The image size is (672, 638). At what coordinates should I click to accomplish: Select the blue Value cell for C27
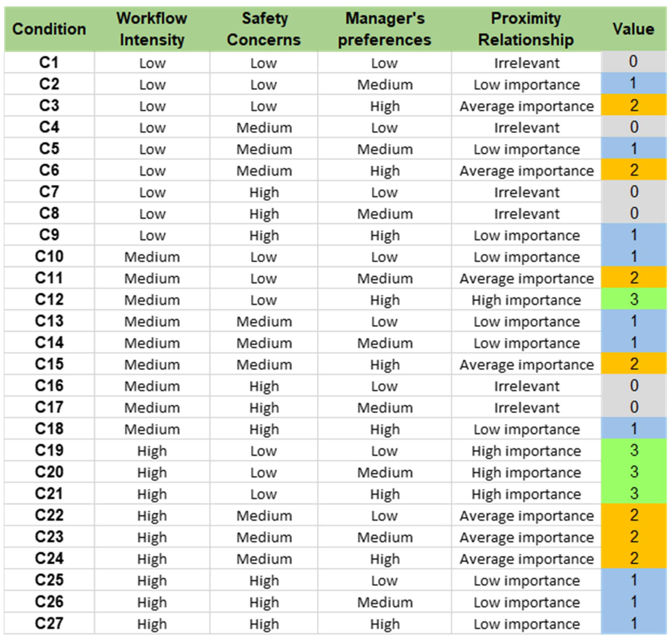[633, 623]
